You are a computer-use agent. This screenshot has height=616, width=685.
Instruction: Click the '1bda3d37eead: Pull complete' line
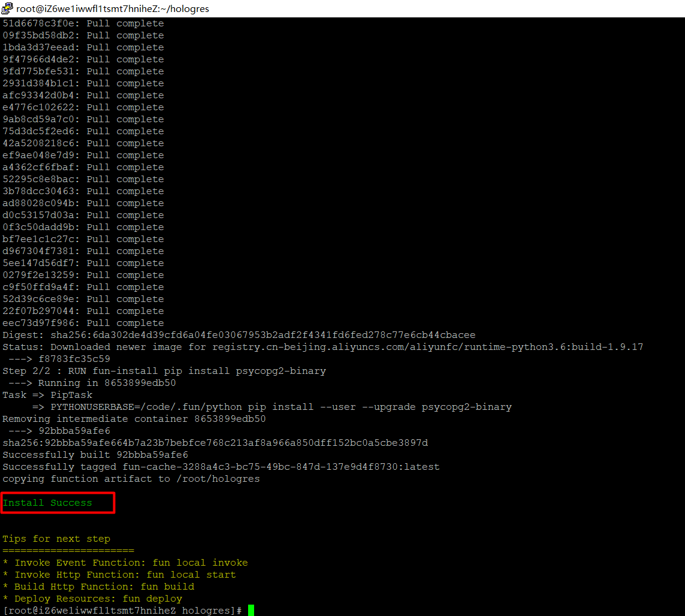tap(83, 47)
